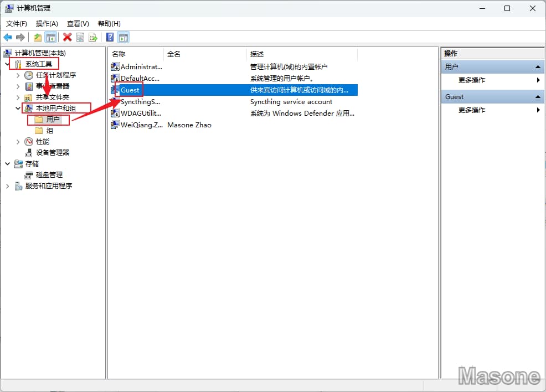Expand the 性能 node
Image resolution: width=546 pixels, height=392 pixels.
18,142
